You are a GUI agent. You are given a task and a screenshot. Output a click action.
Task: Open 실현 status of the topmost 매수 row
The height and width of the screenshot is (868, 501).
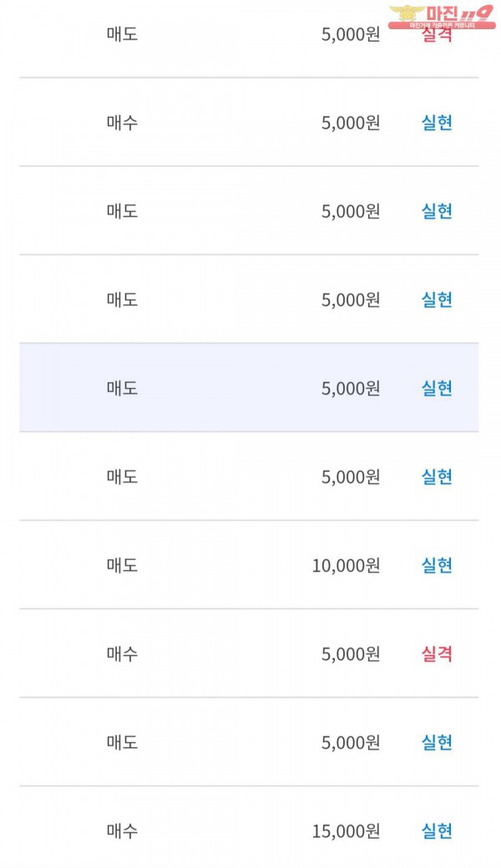[x=437, y=123]
